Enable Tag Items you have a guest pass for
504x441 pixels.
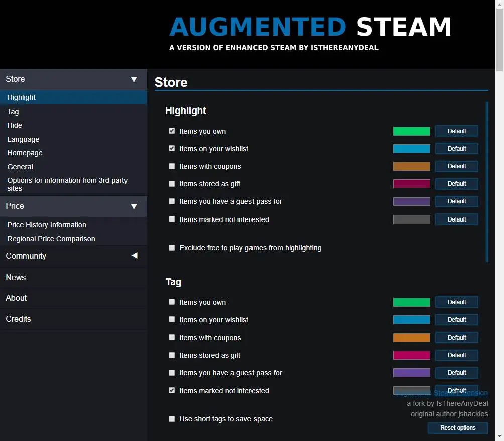tap(172, 373)
